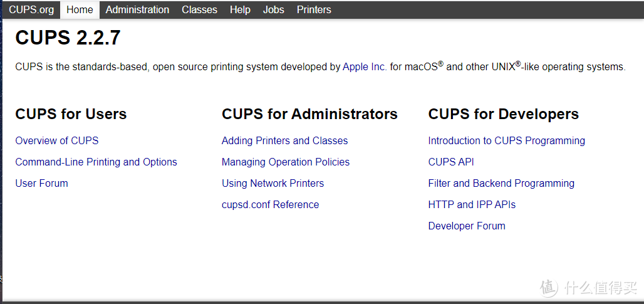The image size is (644, 304).
Task: Open the Printers tab
Action: coord(314,10)
